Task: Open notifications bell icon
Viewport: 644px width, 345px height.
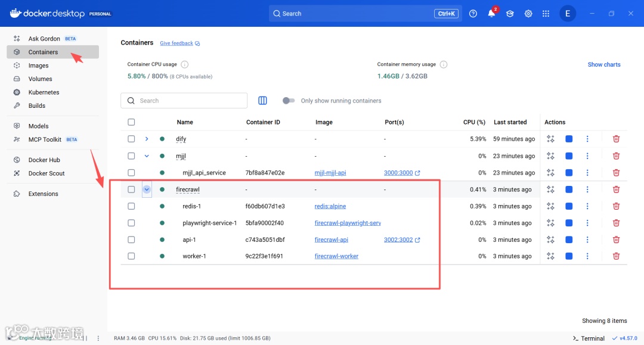Action: [491, 14]
